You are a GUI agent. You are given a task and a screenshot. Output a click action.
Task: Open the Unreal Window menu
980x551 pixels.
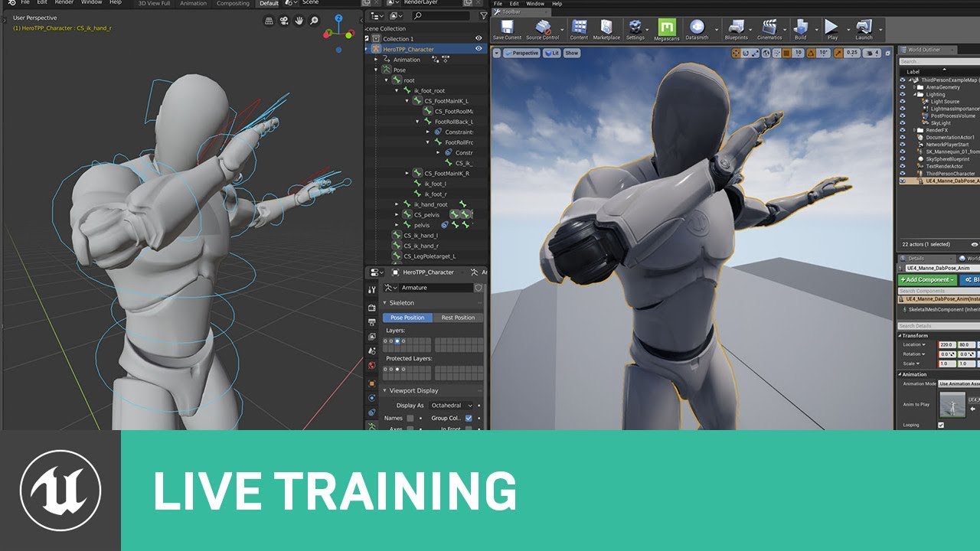coord(535,4)
